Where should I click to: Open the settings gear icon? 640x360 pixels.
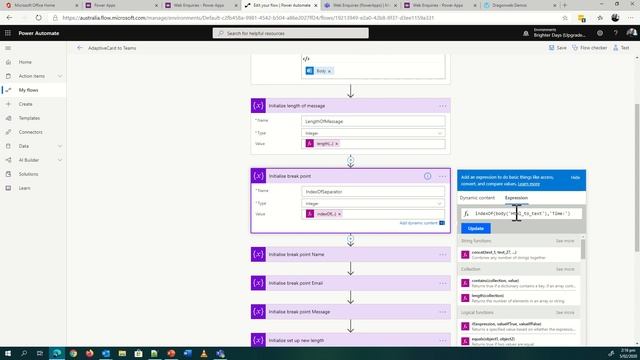[600, 33]
